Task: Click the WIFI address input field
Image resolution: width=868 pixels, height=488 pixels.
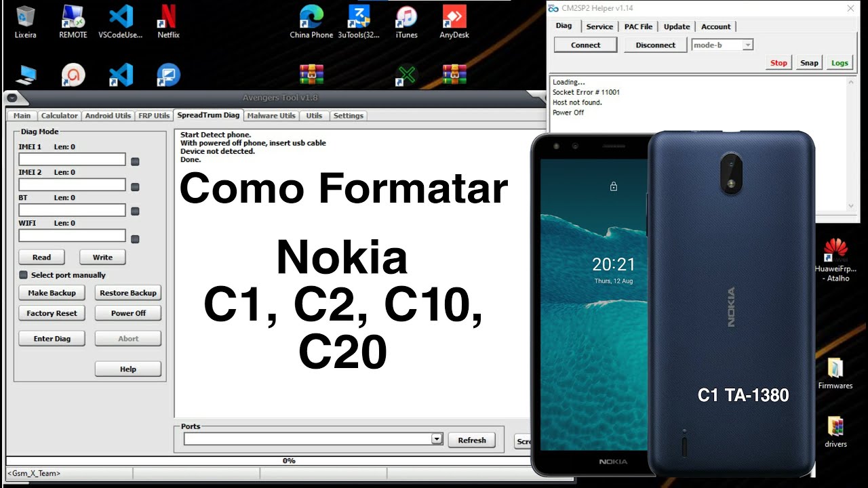Action: tap(72, 235)
